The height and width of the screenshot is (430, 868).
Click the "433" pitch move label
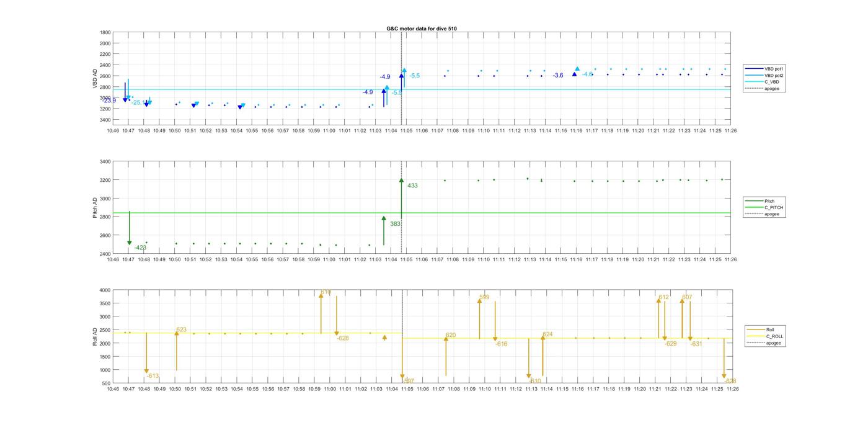[412, 186]
